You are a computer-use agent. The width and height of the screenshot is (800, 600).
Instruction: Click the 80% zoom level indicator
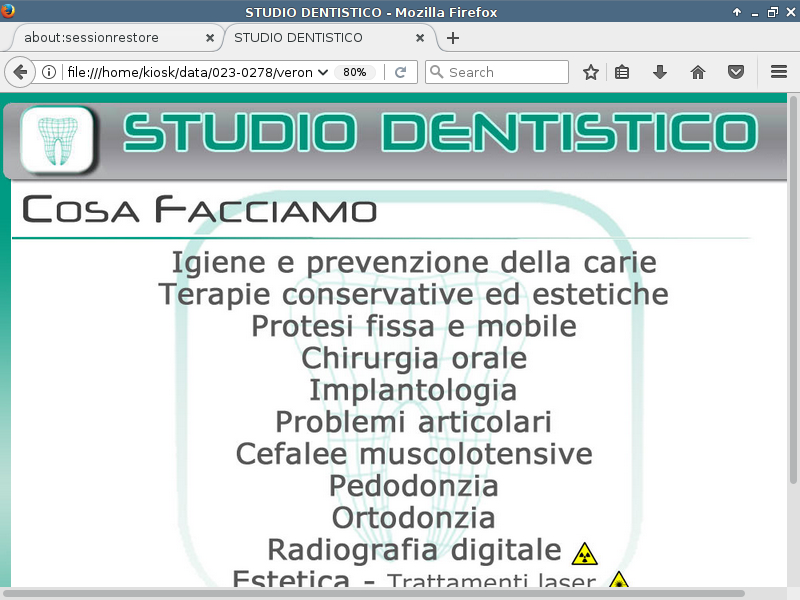pos(354,72)
